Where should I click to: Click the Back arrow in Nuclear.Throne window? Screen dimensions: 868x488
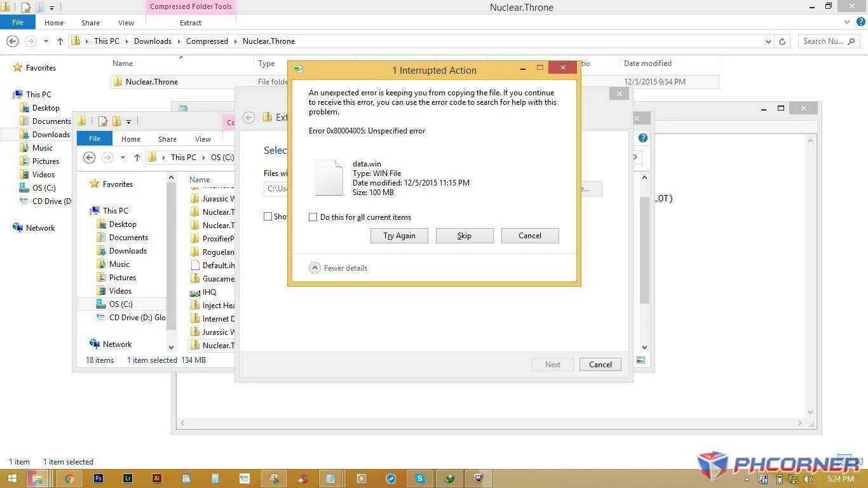[12, 41]
